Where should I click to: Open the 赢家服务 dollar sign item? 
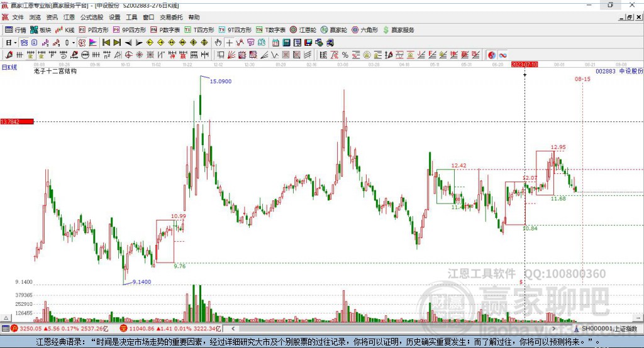coord(398,30)
